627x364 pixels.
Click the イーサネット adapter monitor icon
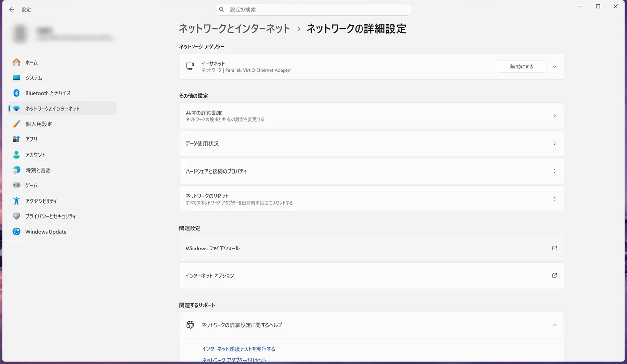coord(190,67)
